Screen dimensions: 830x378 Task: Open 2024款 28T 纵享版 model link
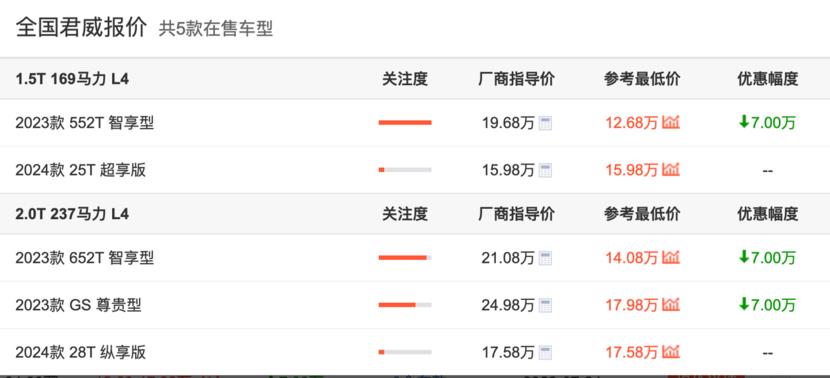(x=80, y=353)
